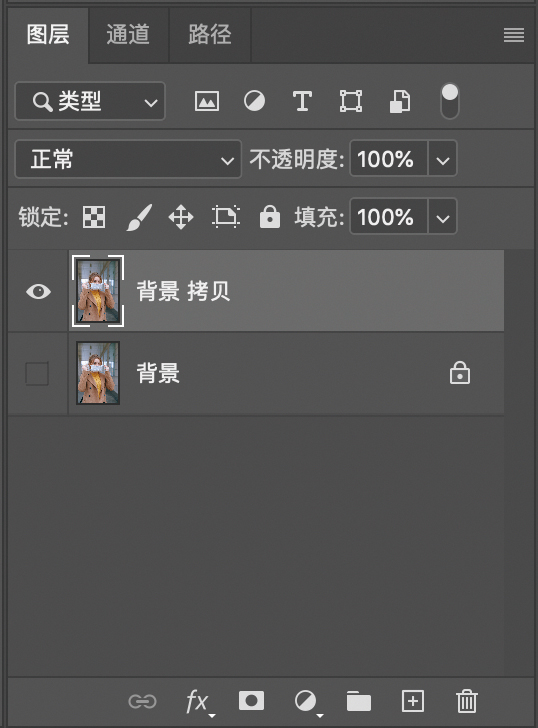Filter for adjustment layers icon
The width and height of the screenshot is (538, 728).
pos(254,101)
